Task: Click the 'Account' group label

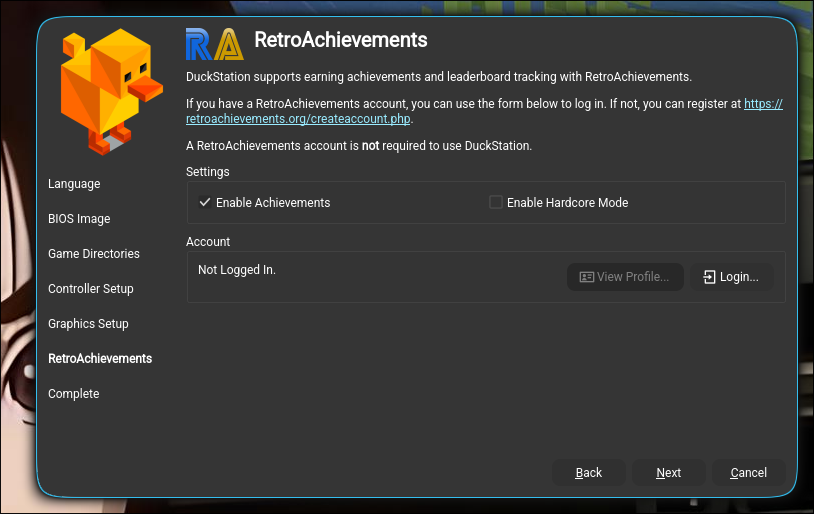Action: pyautogui.click(x=208, y=241)
